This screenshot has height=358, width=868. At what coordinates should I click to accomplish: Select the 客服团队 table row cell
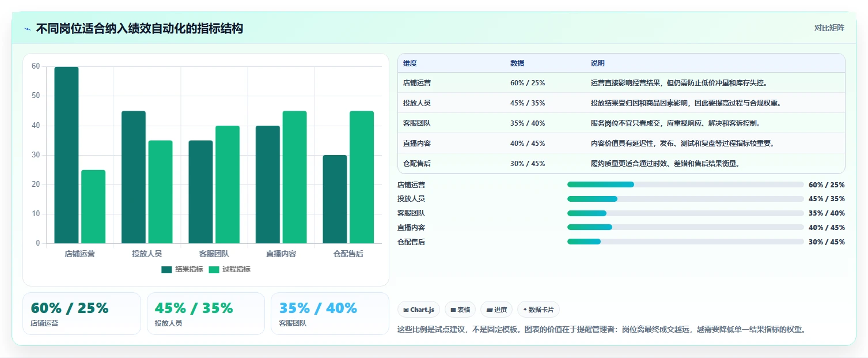[417, 123]
